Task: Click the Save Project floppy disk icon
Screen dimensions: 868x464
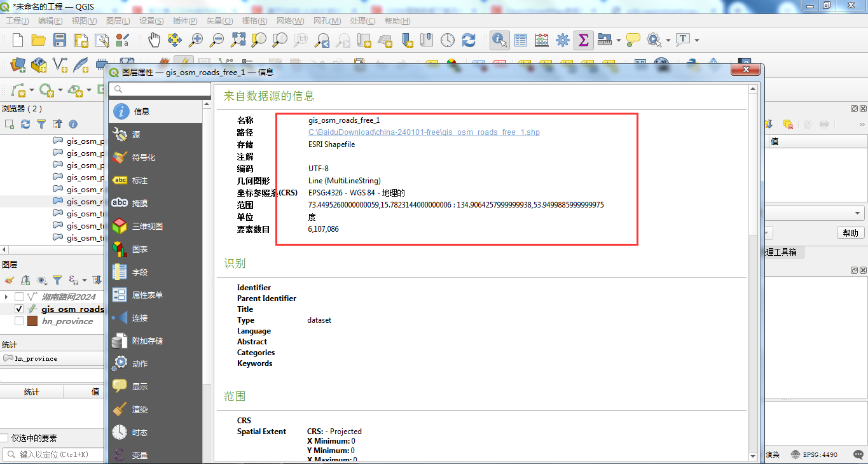Action: tap(60, 40)
